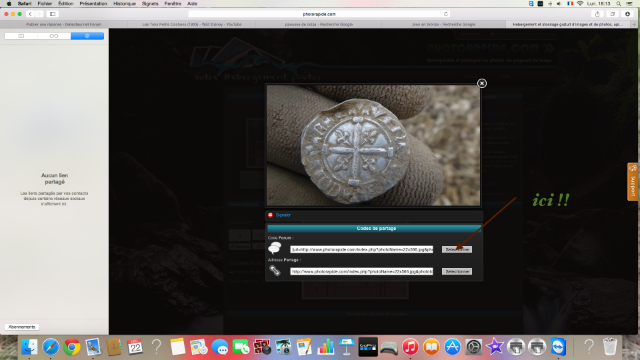Click the enlarged coin photo
The image size is (640, 360).
[373, 145]
